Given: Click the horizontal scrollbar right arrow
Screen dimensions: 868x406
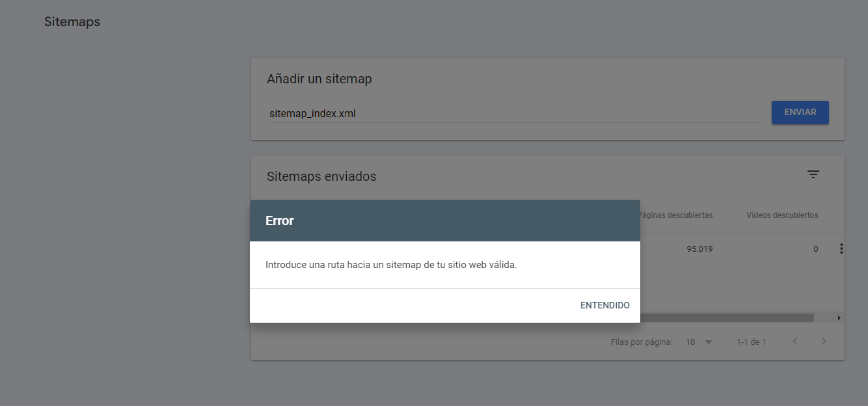Looking at the screenshot, I should point(839,318).
